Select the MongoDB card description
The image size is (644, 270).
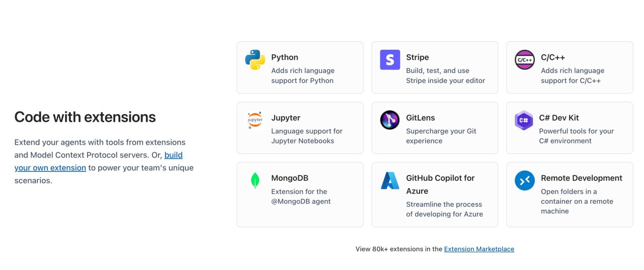(301, 197)
